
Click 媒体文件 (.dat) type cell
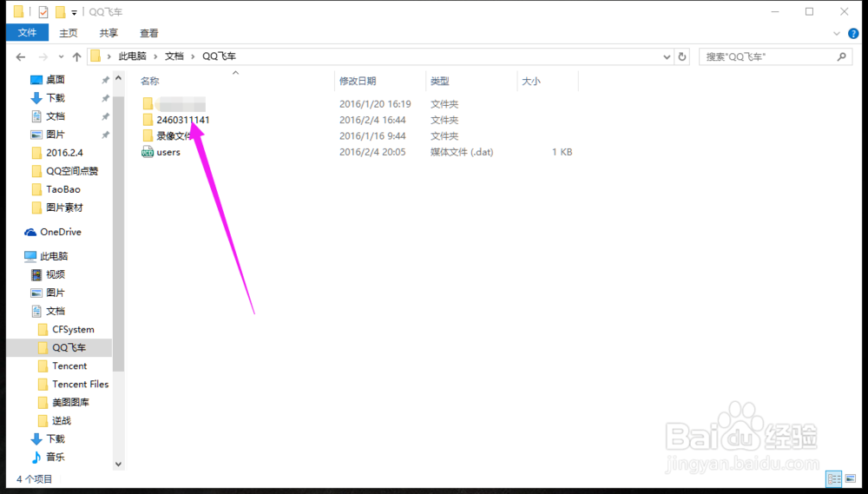tap(462, 152)
